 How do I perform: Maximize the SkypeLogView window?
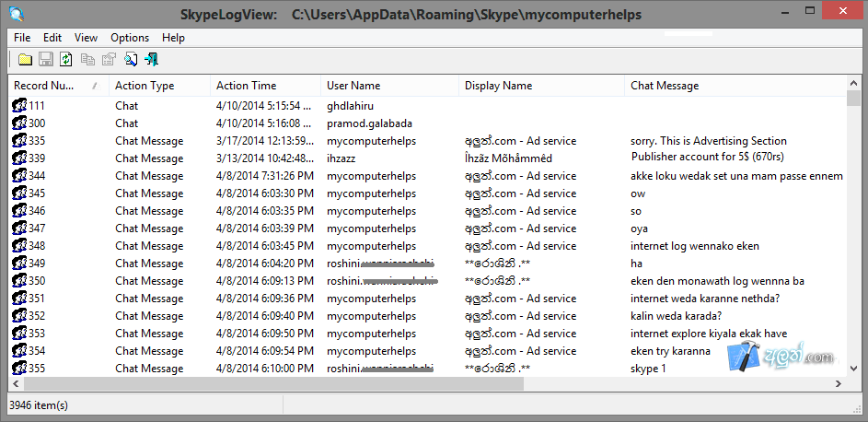(x=810, y=10)
